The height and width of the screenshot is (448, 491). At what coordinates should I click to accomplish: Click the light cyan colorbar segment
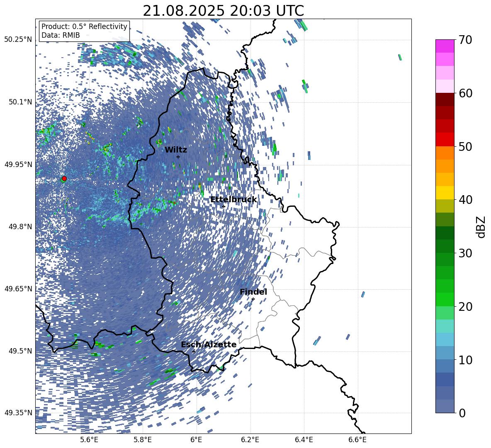pos(445,326)
